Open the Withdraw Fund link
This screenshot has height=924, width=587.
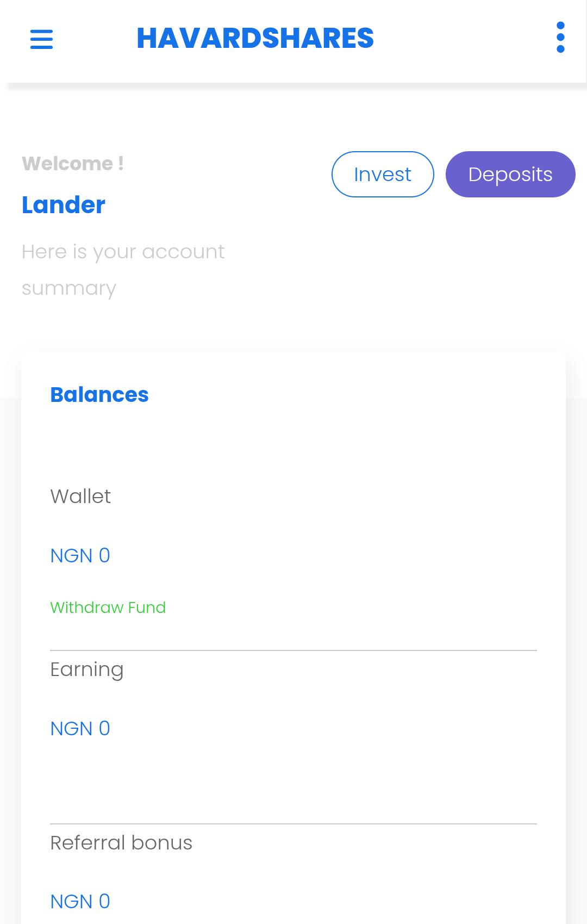(108, 607)
